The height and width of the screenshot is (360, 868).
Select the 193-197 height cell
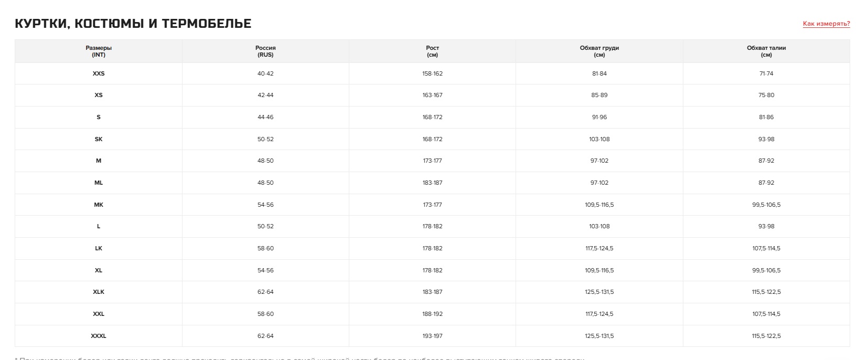[432, 336]
